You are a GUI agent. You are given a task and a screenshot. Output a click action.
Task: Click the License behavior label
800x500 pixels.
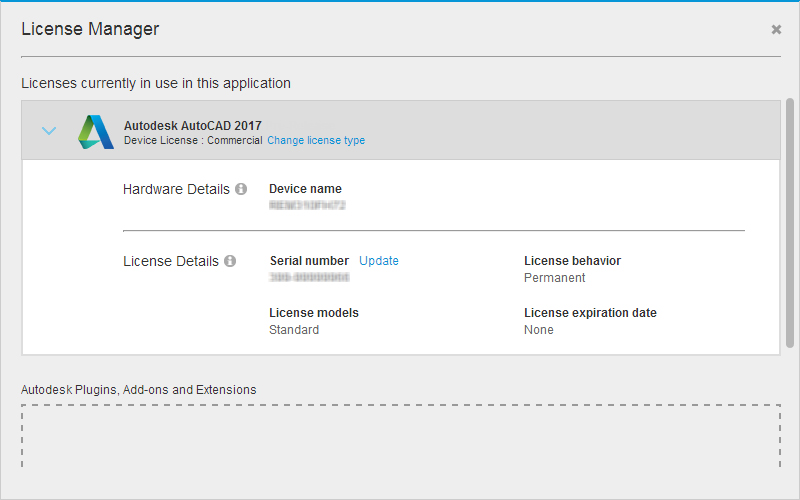[572, 261]
